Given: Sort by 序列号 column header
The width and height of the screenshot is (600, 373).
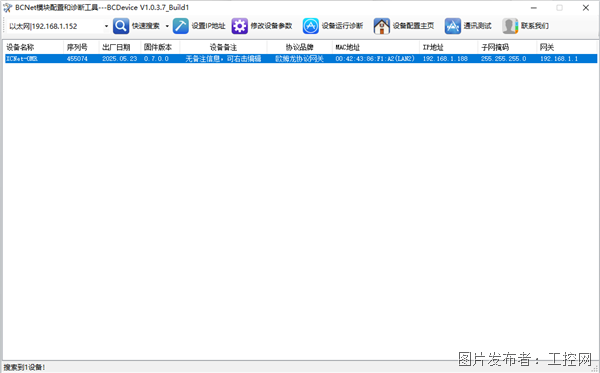Looking at the screenshot, I should click(x=81, y=47).
